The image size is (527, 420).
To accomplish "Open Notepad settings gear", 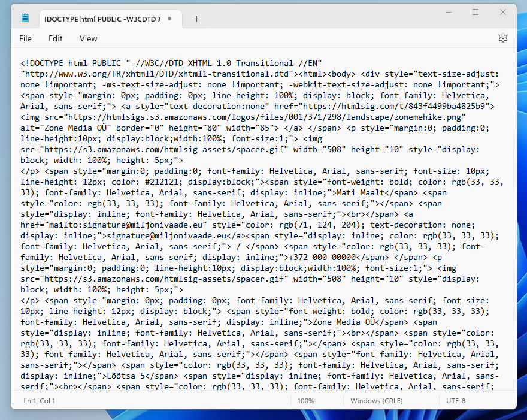I will [502, 38].
